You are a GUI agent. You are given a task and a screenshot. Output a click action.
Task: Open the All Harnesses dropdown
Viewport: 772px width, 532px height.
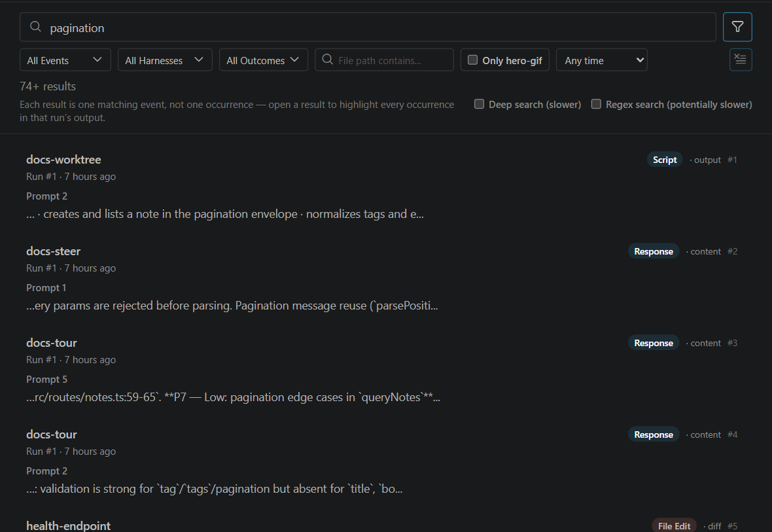164,60
